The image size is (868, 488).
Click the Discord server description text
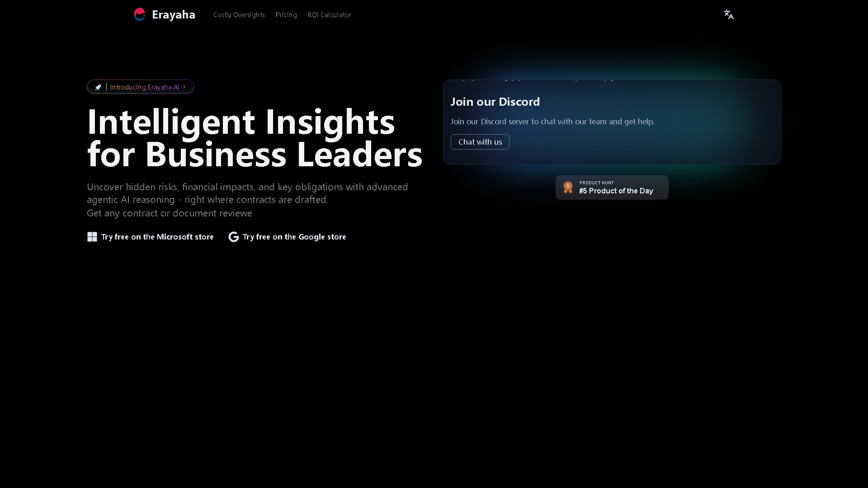point(552,122)
